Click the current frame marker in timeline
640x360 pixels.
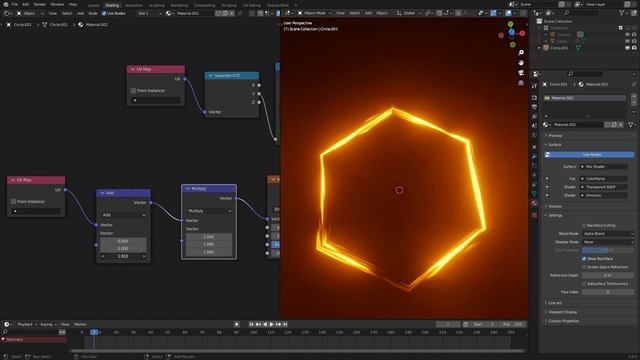(94, 332)
